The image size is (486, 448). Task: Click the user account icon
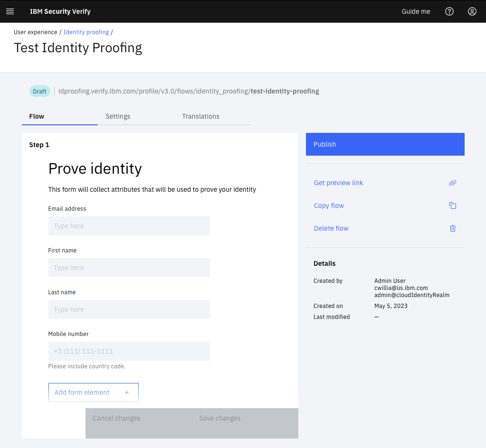[x=472, y=11]
